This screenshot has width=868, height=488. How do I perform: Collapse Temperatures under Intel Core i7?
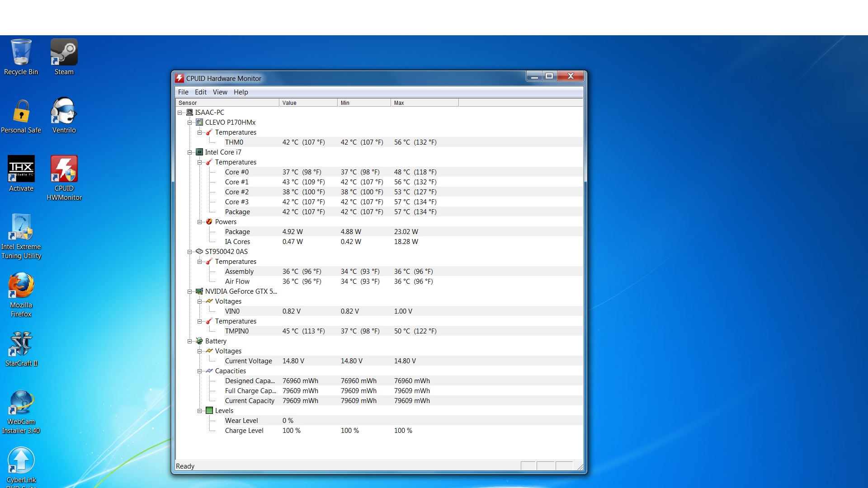[x=200, y=162]
